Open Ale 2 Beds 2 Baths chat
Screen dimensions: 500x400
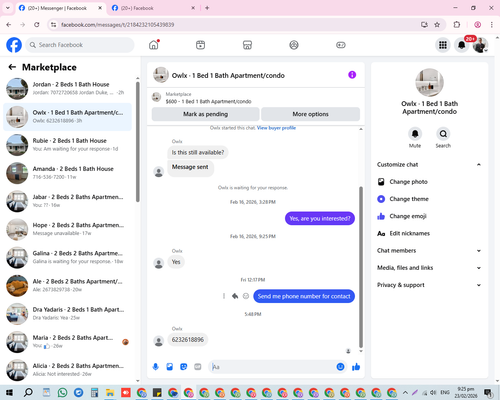[67, 286]
